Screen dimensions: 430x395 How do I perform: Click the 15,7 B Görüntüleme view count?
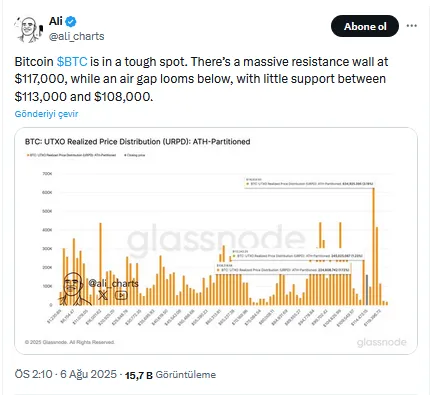coord(170,375)
